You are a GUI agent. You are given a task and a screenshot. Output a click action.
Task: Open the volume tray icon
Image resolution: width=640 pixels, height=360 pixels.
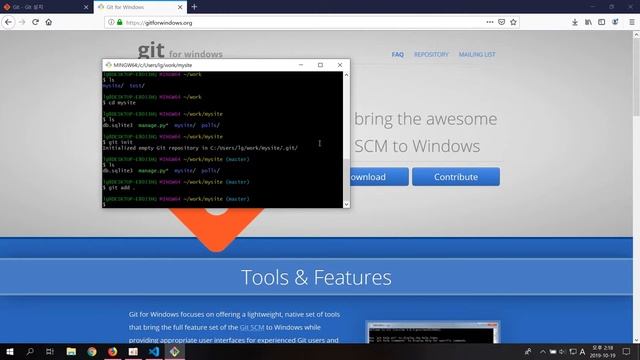tap(562, 351)
